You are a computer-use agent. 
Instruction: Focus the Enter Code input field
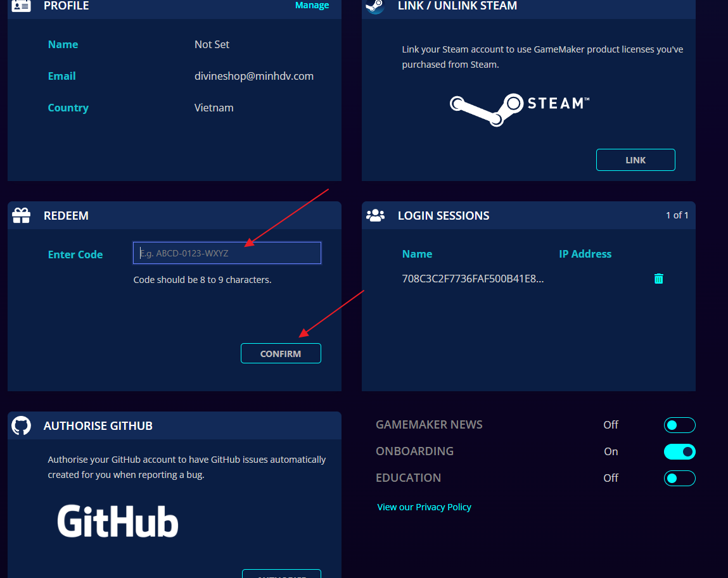(227, 253)
